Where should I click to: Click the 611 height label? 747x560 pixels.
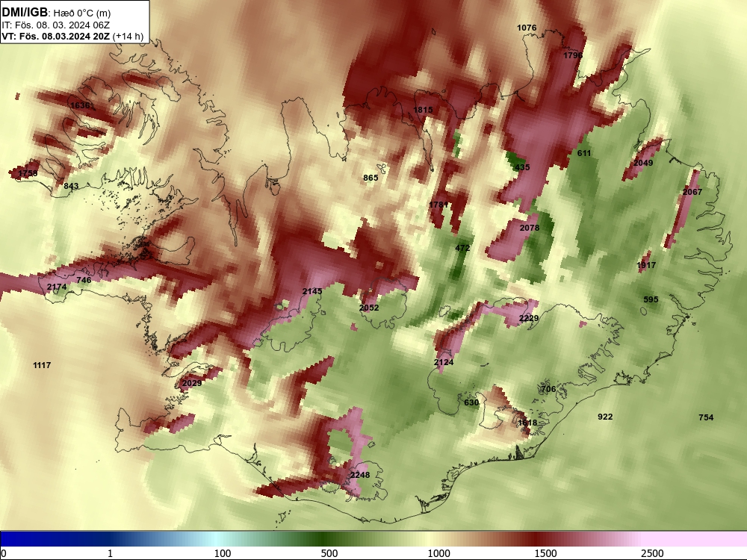click(584, 153)
